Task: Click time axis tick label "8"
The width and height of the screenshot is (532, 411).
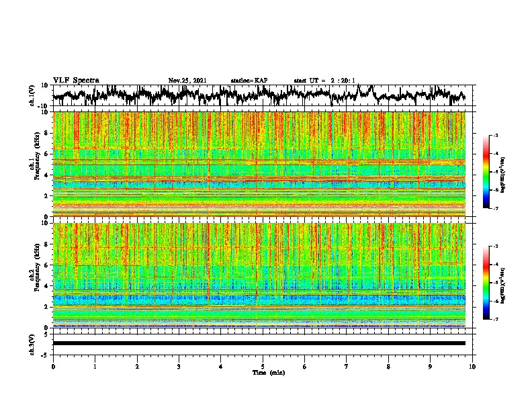Action: pyautogui.click(x=388, y=367)
